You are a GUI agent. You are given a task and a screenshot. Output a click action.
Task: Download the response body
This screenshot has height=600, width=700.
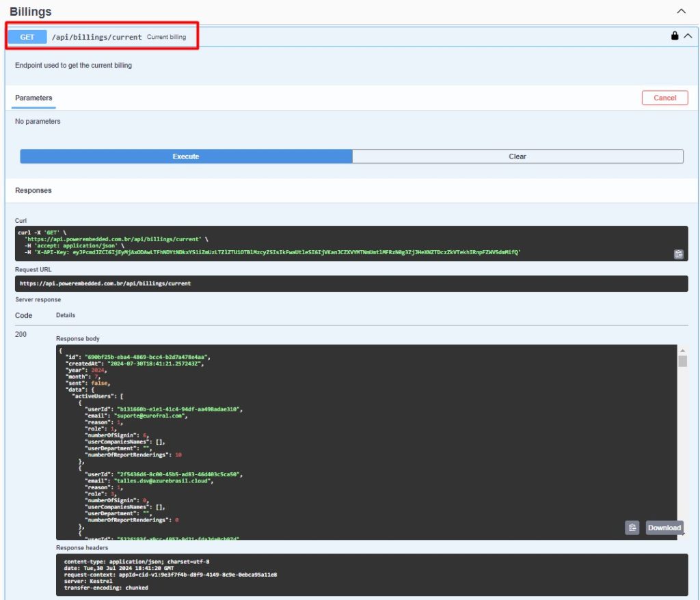coord(664,528)
